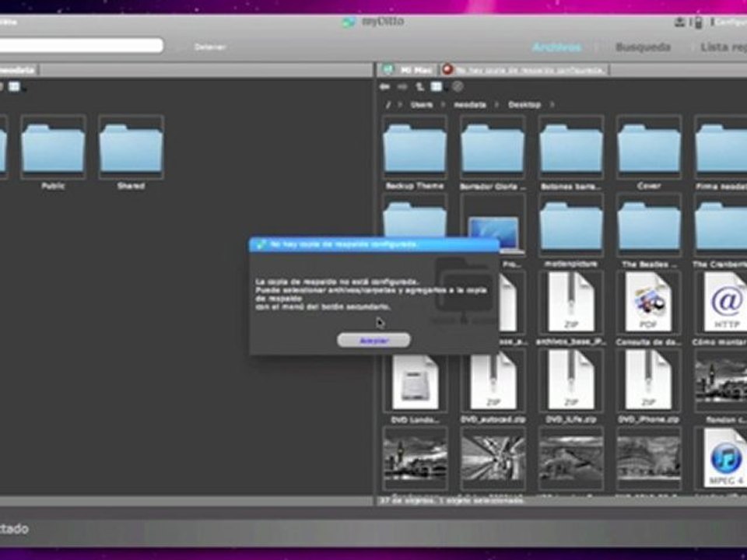Switch to the Archivos tab
Image resolution: width=747 pixels, height=560 pixels.
pos(556,47)
